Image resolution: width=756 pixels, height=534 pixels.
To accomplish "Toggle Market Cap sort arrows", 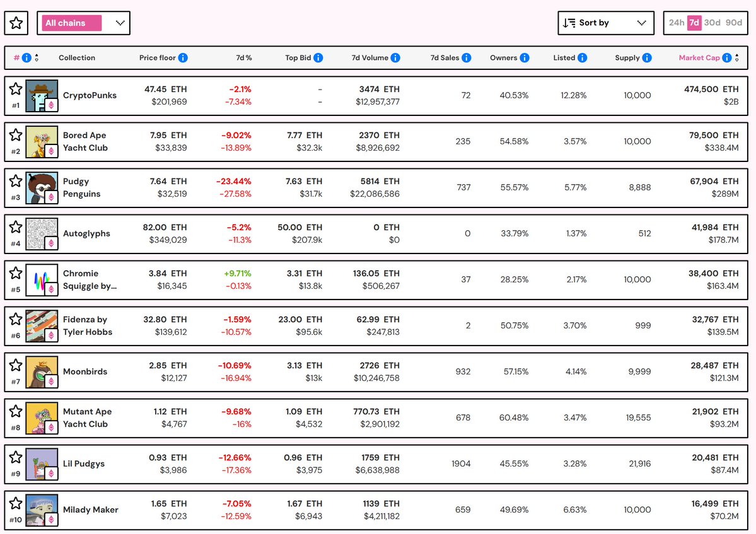I will [x=736, y=58].
